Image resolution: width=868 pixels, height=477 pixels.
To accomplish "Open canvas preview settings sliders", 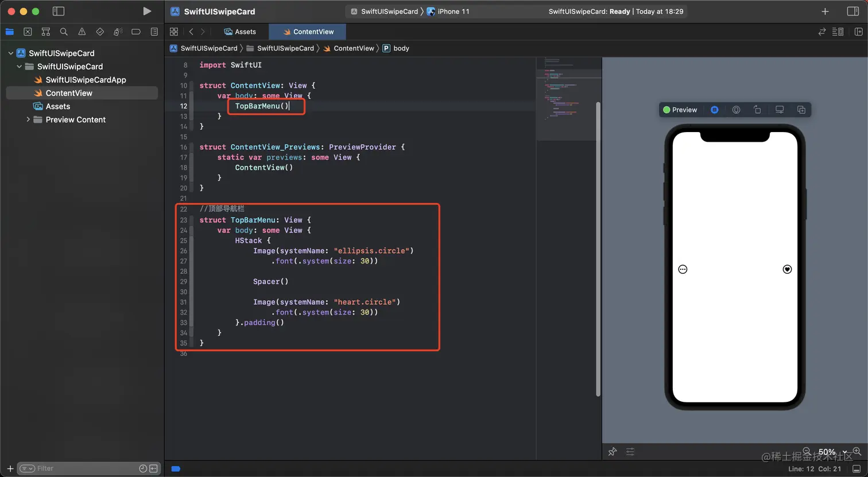I will [x=630, y=452].
